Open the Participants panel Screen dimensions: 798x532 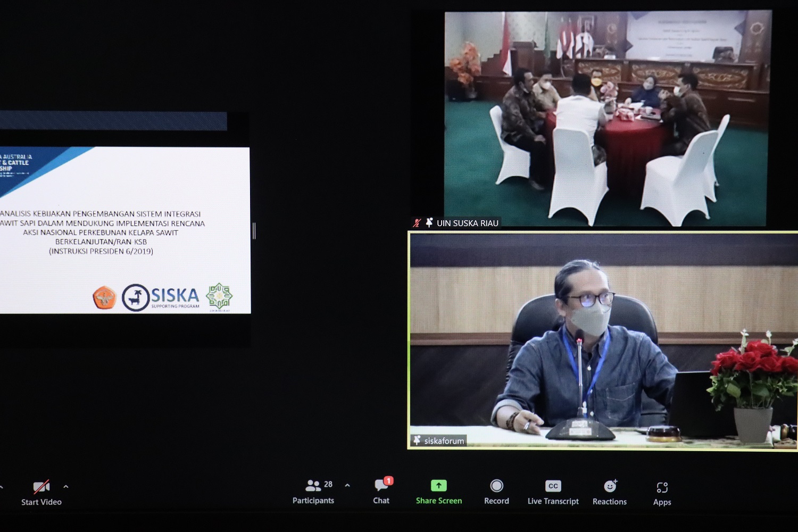313,492
